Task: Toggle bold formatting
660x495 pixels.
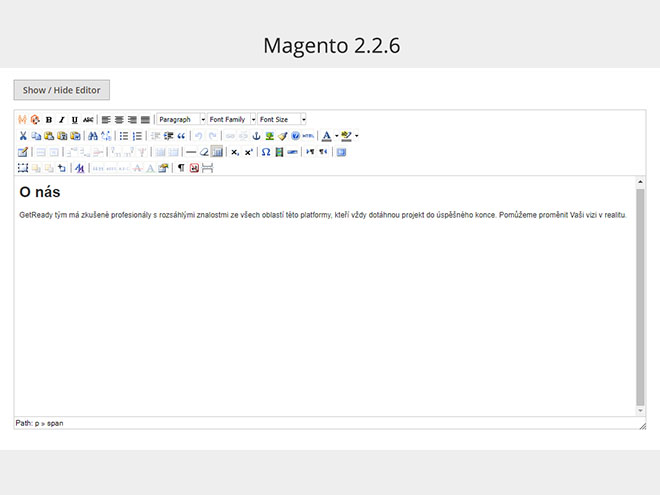Action: pyautogui.click(x=49, y=120)
